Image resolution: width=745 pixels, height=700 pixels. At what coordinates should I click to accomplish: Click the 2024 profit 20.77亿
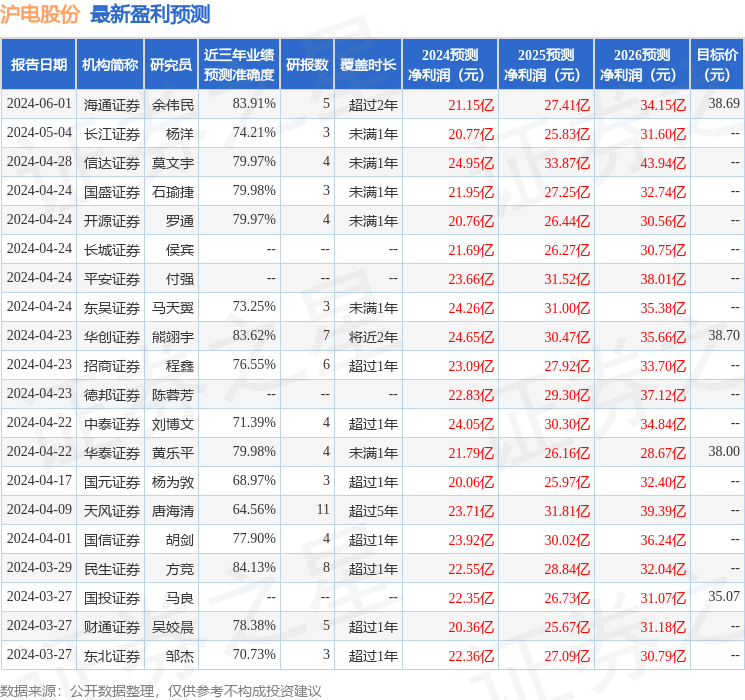point(471,134)
